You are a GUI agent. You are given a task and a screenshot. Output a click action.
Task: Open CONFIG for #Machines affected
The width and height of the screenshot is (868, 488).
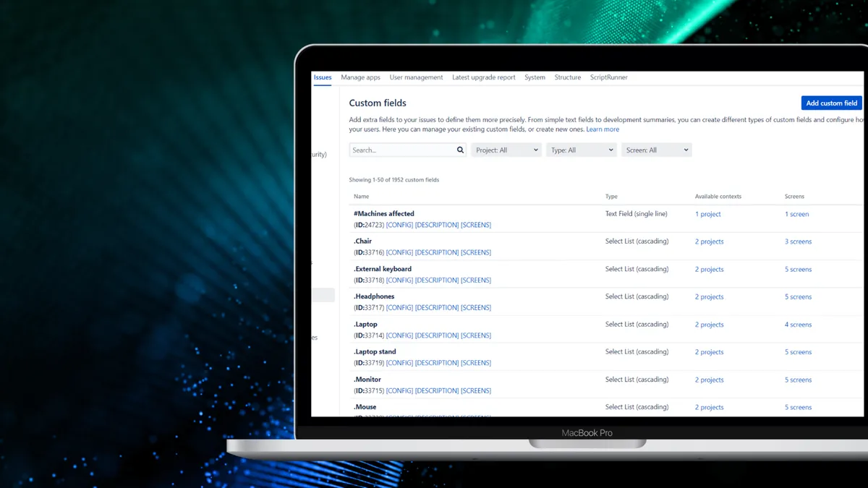(x=399, y=225)
